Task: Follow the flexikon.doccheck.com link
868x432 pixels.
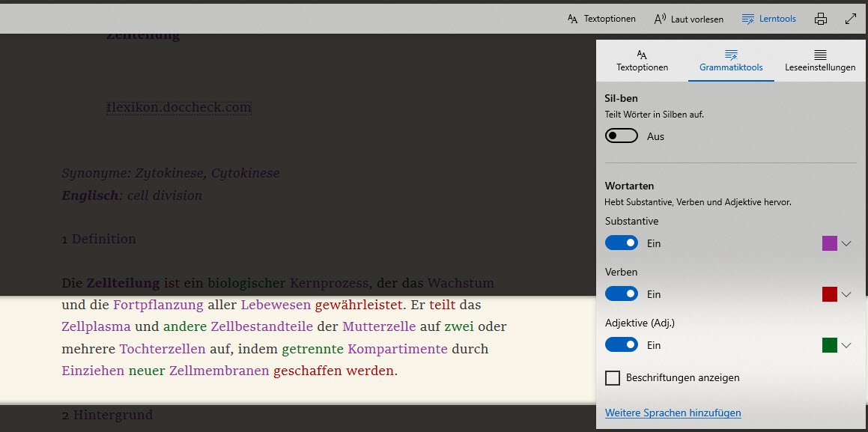Action: click(x=179, y=107)
